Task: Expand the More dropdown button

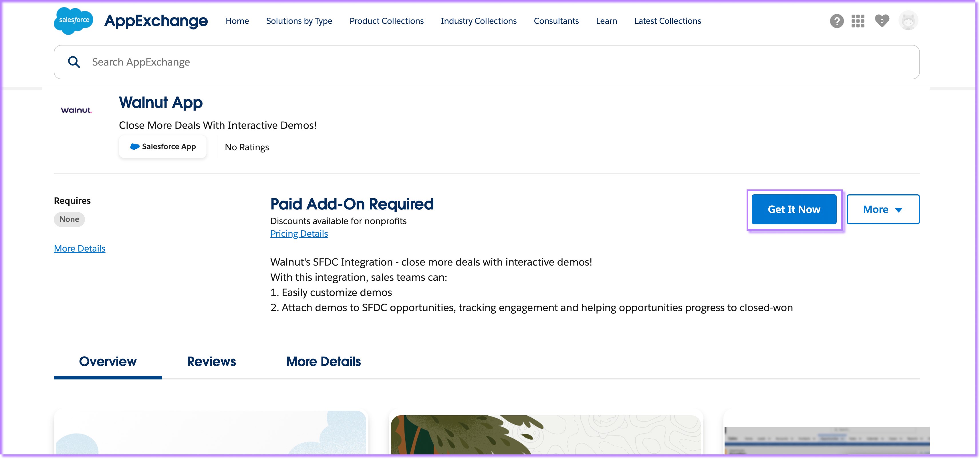Action: coord(883,209)
